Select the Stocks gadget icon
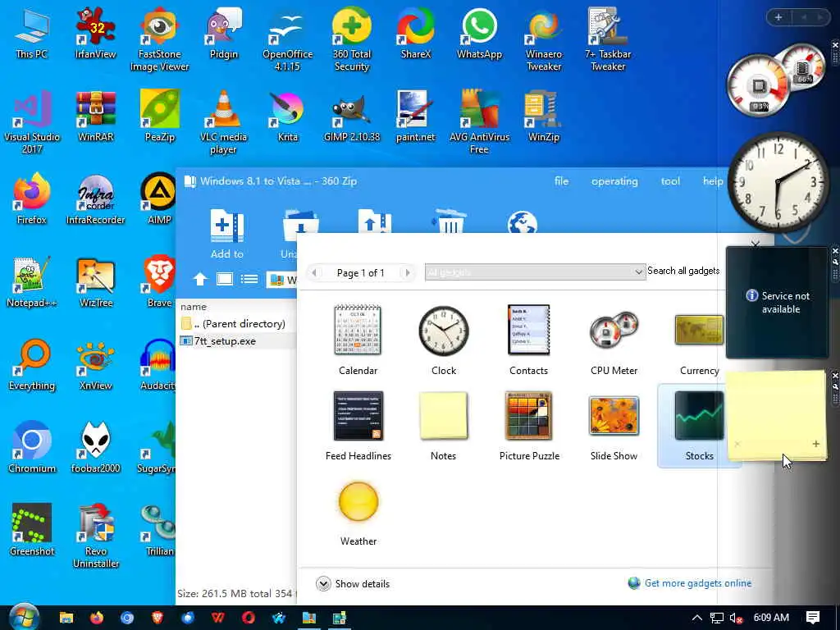840x630 pixels. pos(699,416)
